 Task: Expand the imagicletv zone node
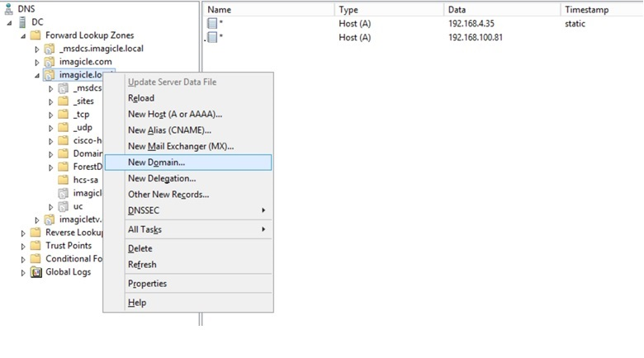(36, 220)
